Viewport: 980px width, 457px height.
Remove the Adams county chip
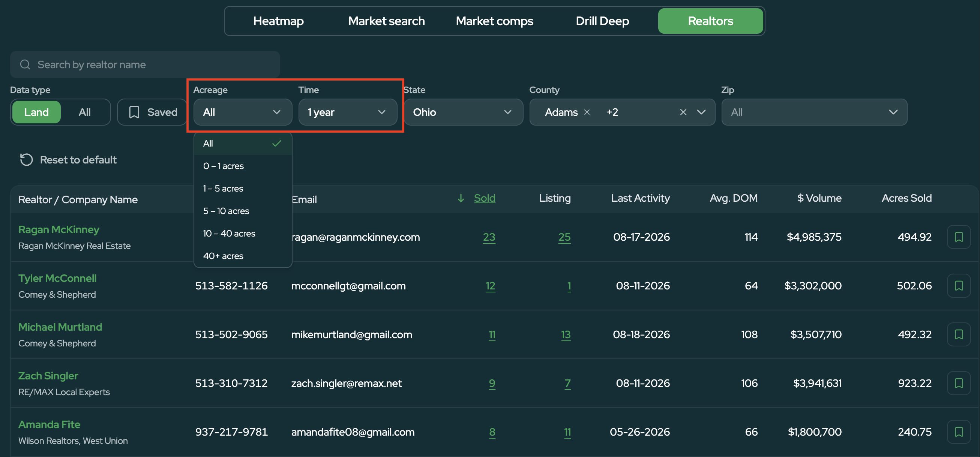(x=587, y=112)
